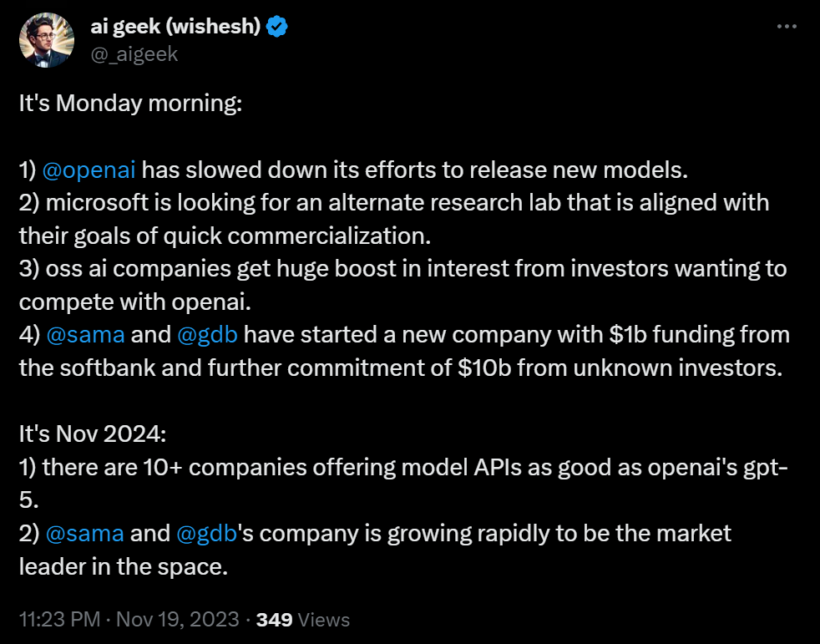The width and height of the screenshot is (820, 644).
Task: Click the Nov 19, 2023 date
Action: pyautogui.click(x=177, y=620)
